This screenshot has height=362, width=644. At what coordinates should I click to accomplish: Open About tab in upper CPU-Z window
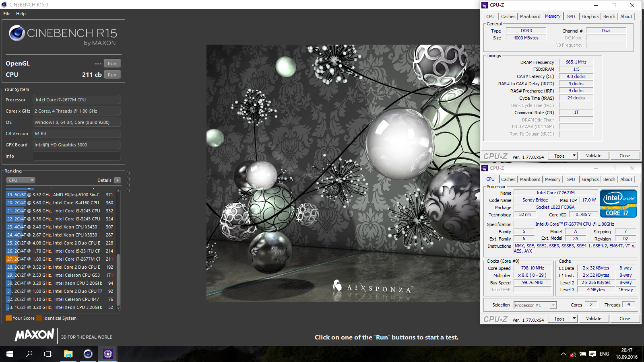click(x=626, y=16)
